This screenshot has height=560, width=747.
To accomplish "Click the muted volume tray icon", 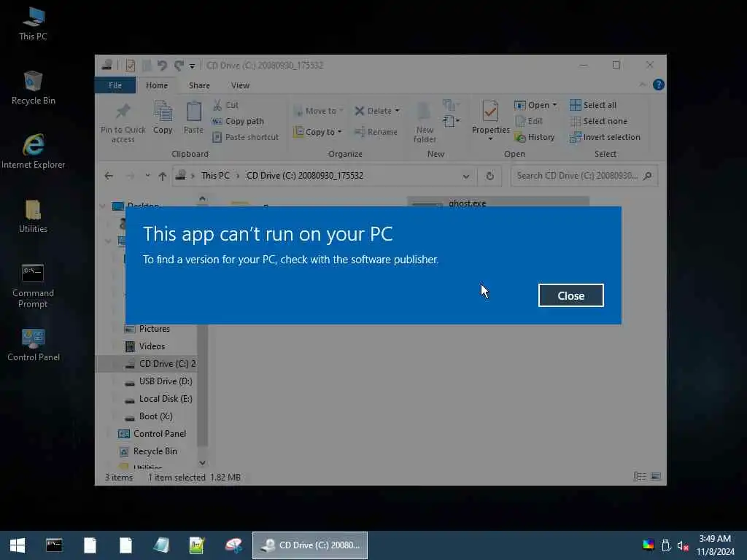I will [683, 545].
